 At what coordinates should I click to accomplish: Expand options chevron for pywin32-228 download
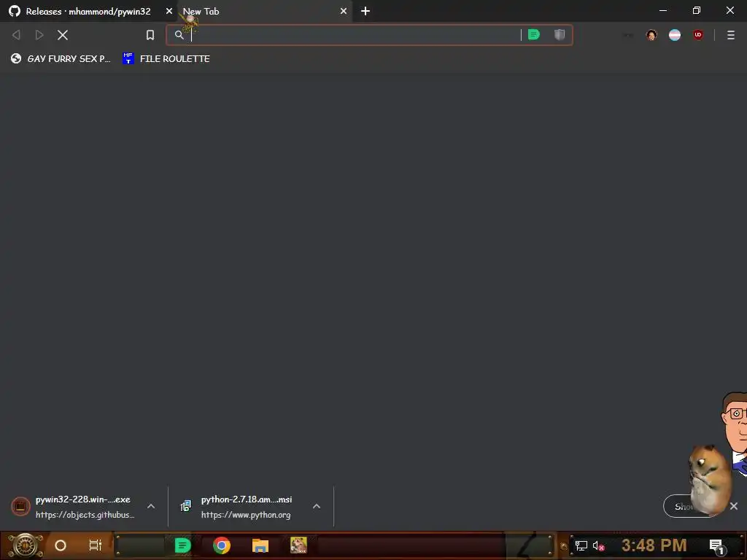click(x=151, y=506)
